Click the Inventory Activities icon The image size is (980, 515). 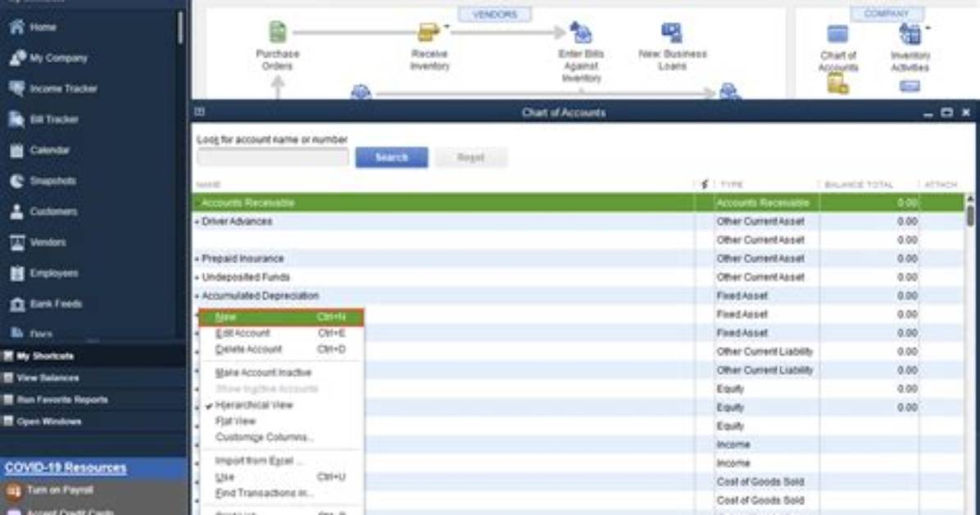coord(910,34)
